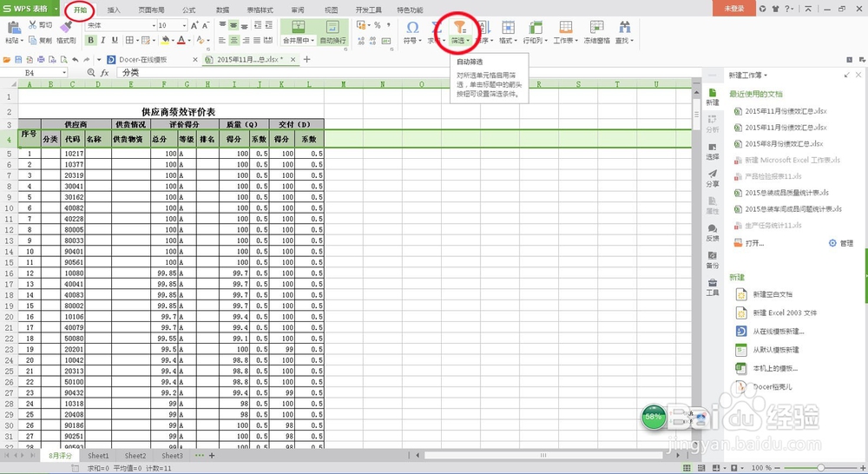
Task: Click Freeze Panes (冻结窗格) icon
Action: point(597,27)
